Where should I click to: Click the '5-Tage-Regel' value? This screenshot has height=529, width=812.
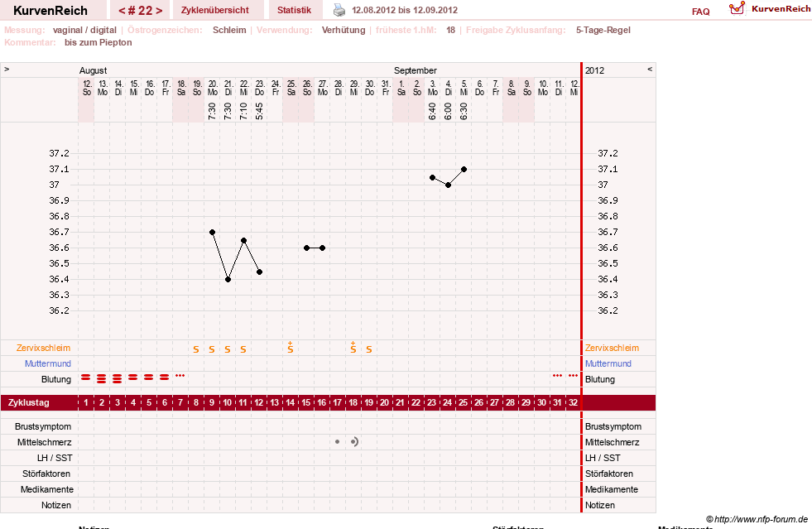coord(603,30)
